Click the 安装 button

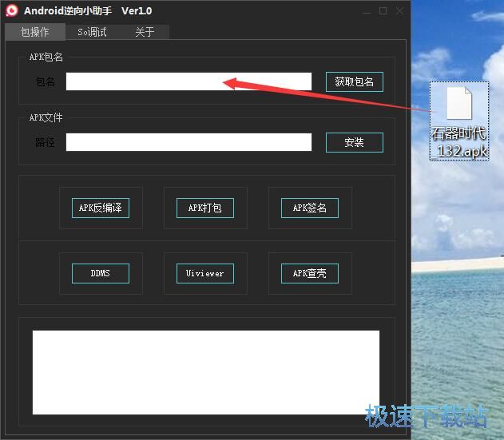354,142
